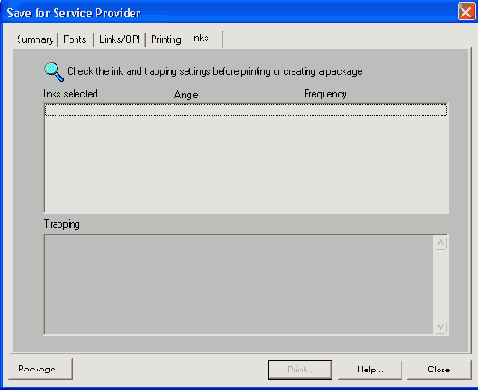Close dialog with red X button
This screenshot has height=390, width=478.
[x=466, y=12]
